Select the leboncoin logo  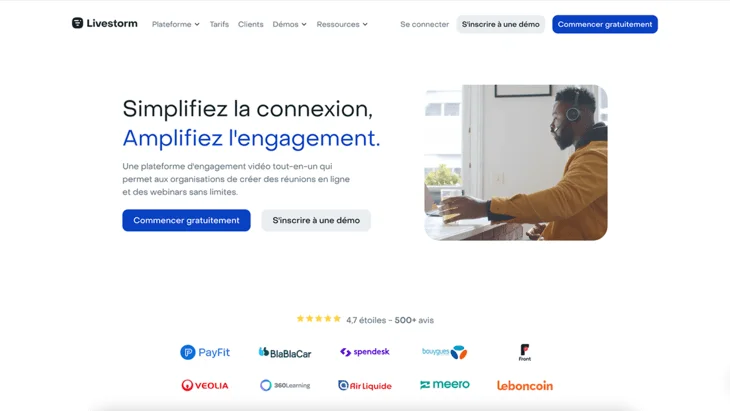point(525,385)
